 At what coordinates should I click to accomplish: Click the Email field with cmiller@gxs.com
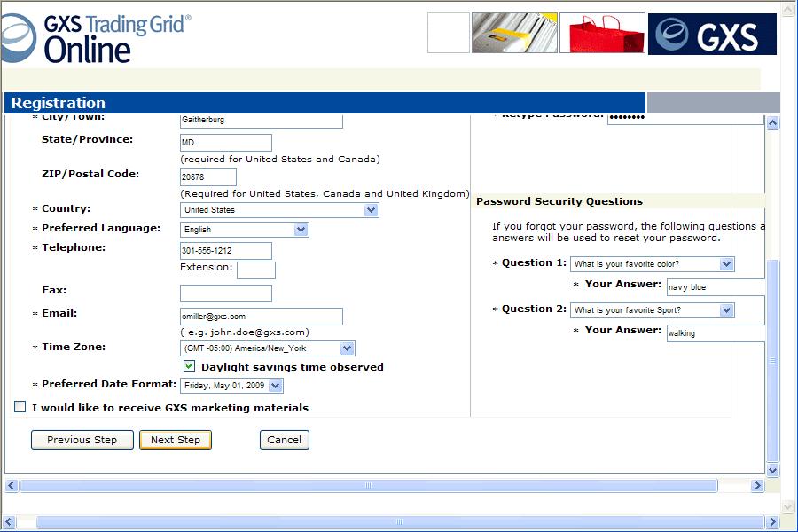pos(262,317)
